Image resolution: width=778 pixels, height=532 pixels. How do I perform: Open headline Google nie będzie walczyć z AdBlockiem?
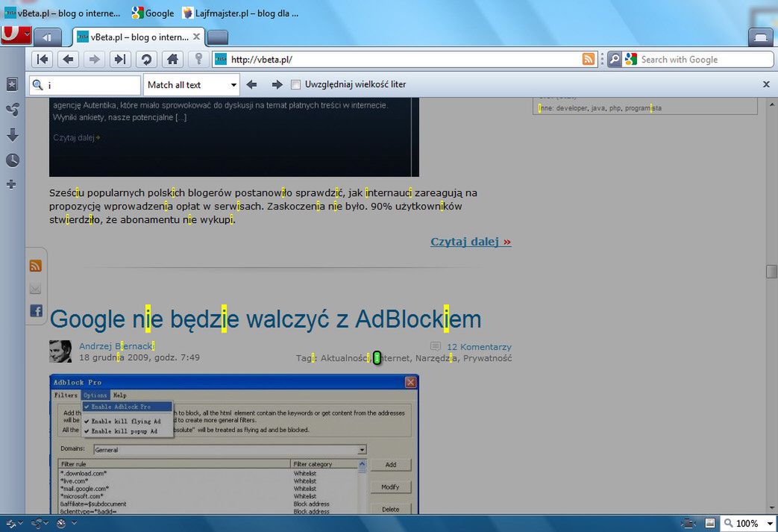[266, 319]
